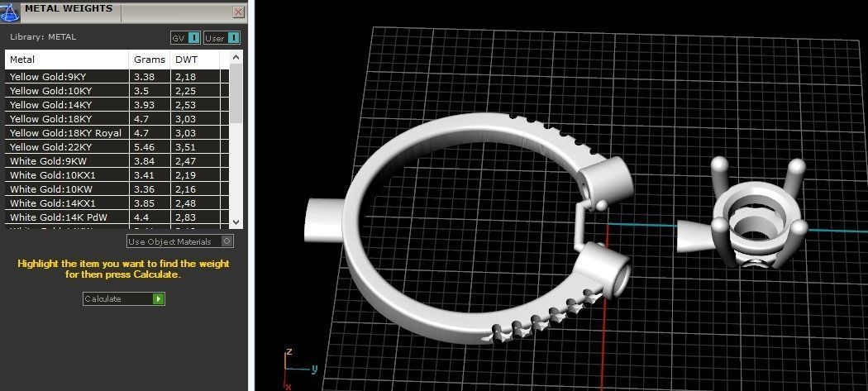Select the Yellow Gold:10KY row
The height and width of the screenshot is (391, 868).
click(117, 91)
